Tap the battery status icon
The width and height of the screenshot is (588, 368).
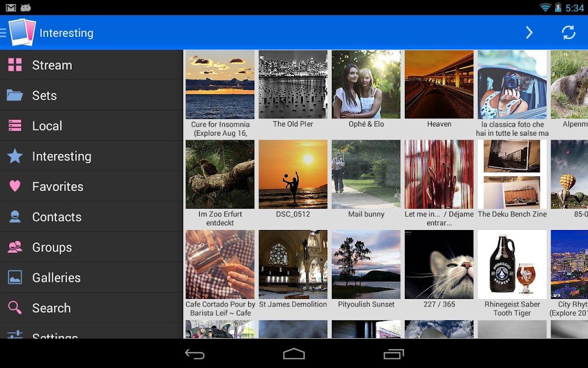pyautogui.click(x=558, y=7)
